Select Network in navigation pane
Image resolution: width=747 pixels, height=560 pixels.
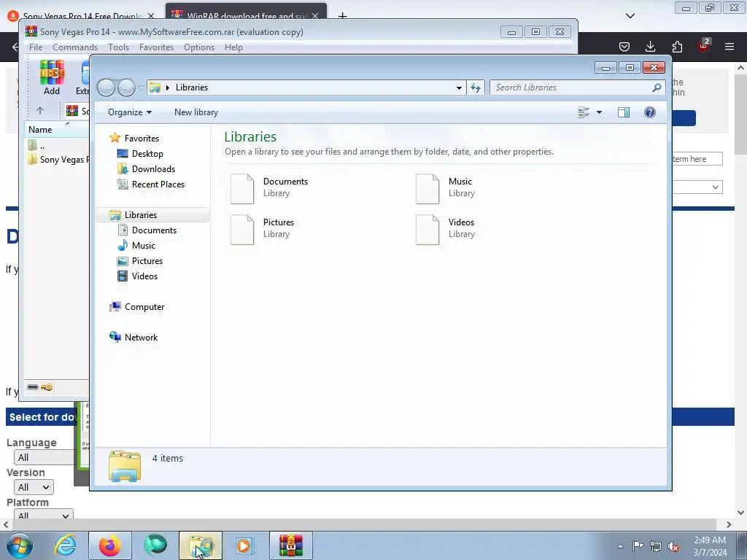(141, 337)
